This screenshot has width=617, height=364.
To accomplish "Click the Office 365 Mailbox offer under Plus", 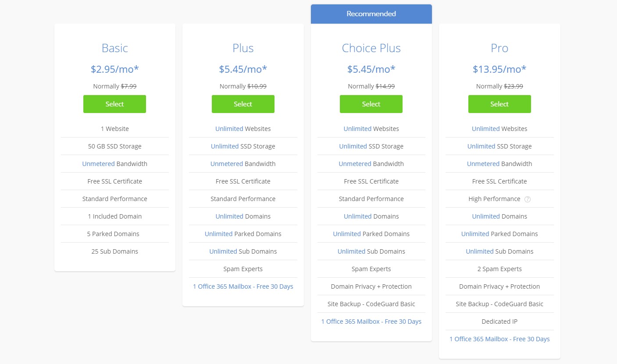I will (x=243, y=286).
